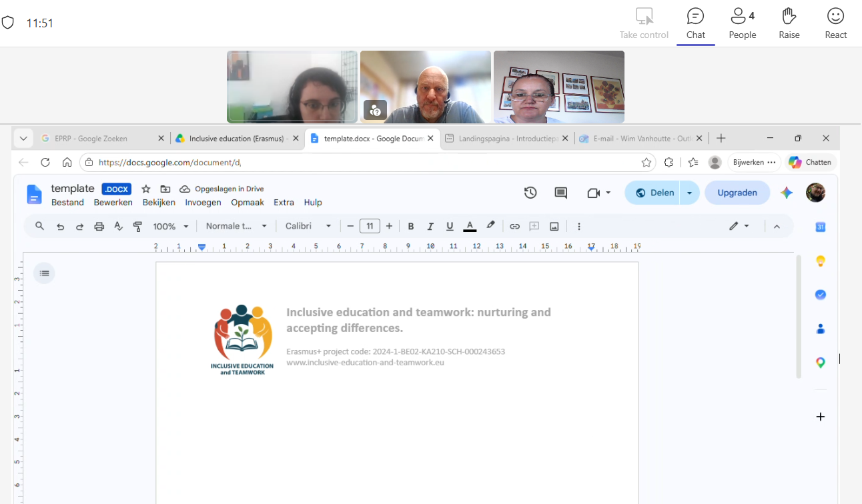Click the Upgraden button

pos(737,193)
